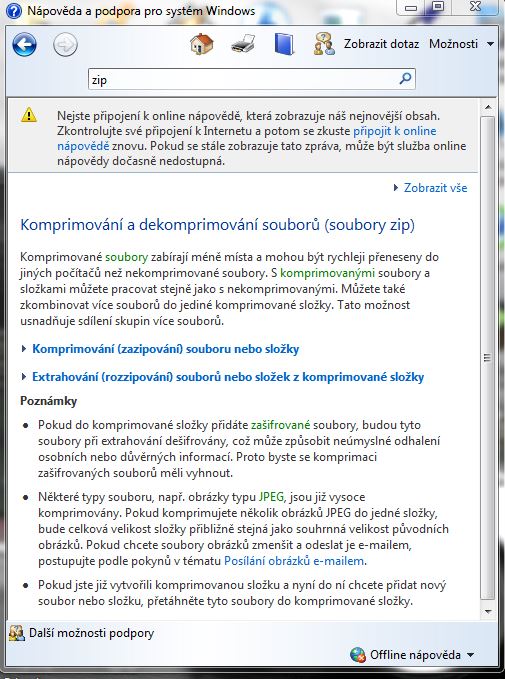Click the Zobrazit dotaz people icon
Viewport: 505px width, 679px height.
[324, 44]
